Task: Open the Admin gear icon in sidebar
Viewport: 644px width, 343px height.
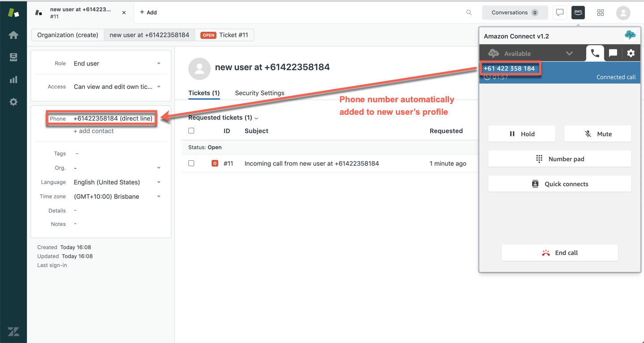Action: pyautogui.click(x=13, y=102)
